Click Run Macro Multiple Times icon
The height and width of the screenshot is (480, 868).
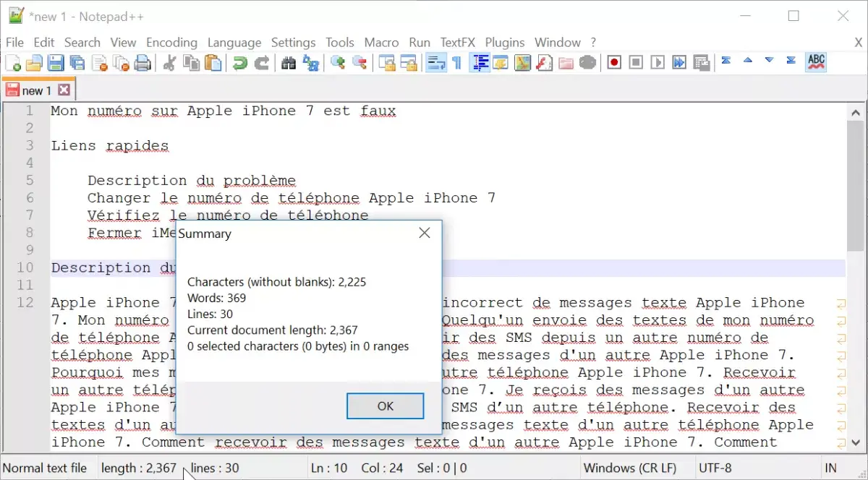click(x=679, y=63)
